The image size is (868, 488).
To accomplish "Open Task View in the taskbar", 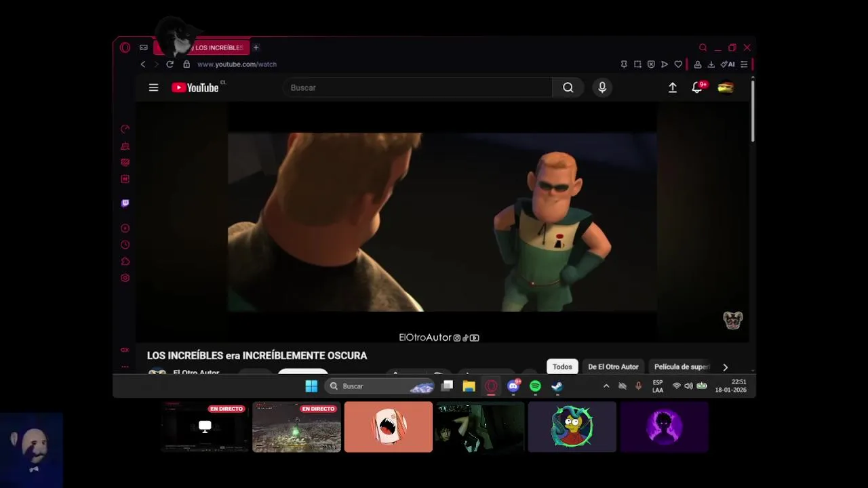I will 447,386.
